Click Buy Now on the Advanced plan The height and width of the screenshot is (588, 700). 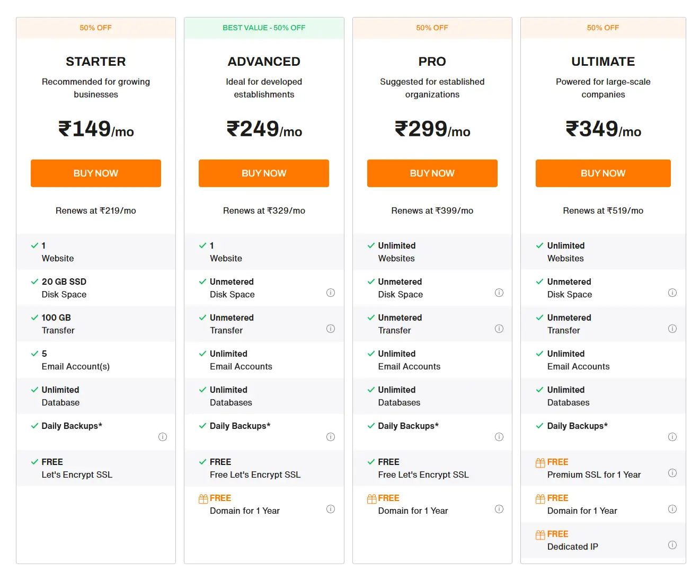point(264,173)
